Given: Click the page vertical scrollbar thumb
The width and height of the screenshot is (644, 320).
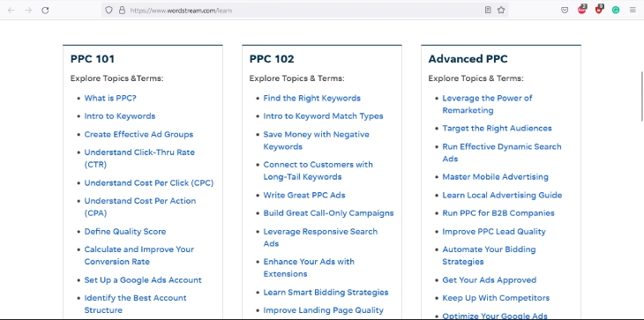Looking at the screenshot, I should [642, 96].
